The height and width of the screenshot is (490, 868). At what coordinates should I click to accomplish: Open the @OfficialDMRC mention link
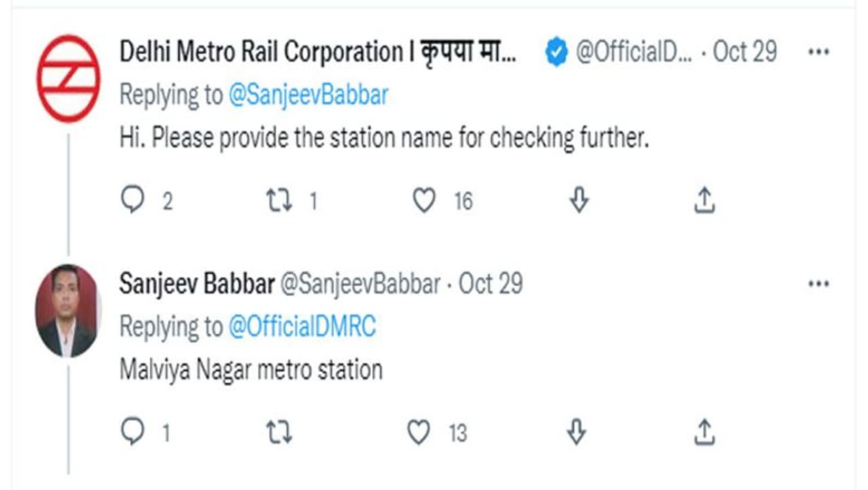point(302,327)
